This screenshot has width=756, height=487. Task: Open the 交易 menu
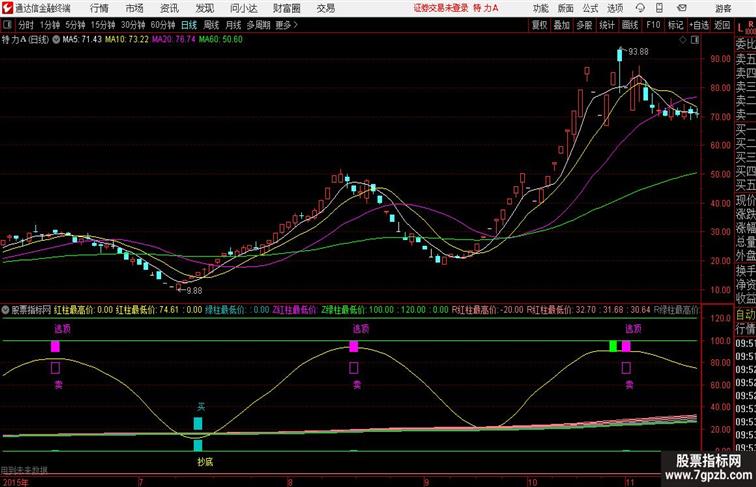pyautogui.click(x=325, y=8)
